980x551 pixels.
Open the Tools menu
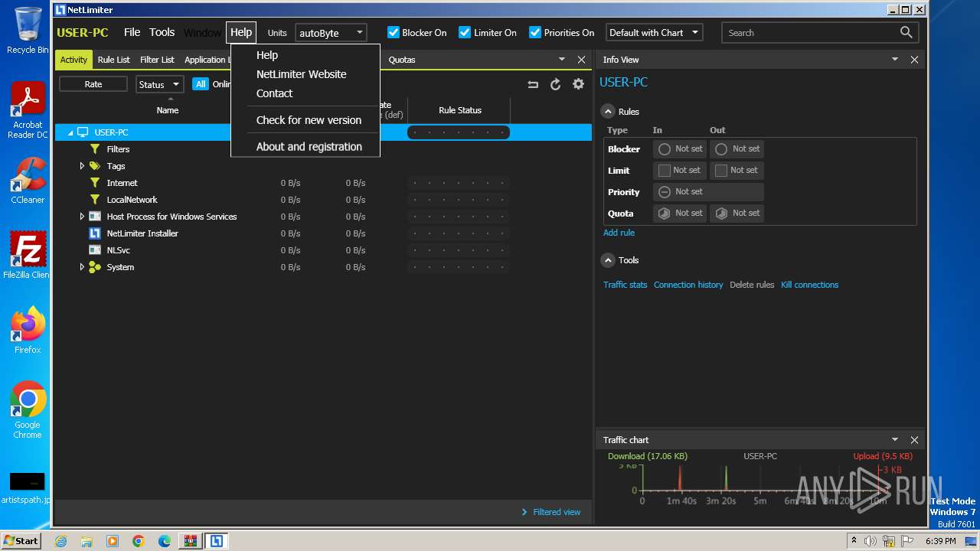(x=162, y=32)
